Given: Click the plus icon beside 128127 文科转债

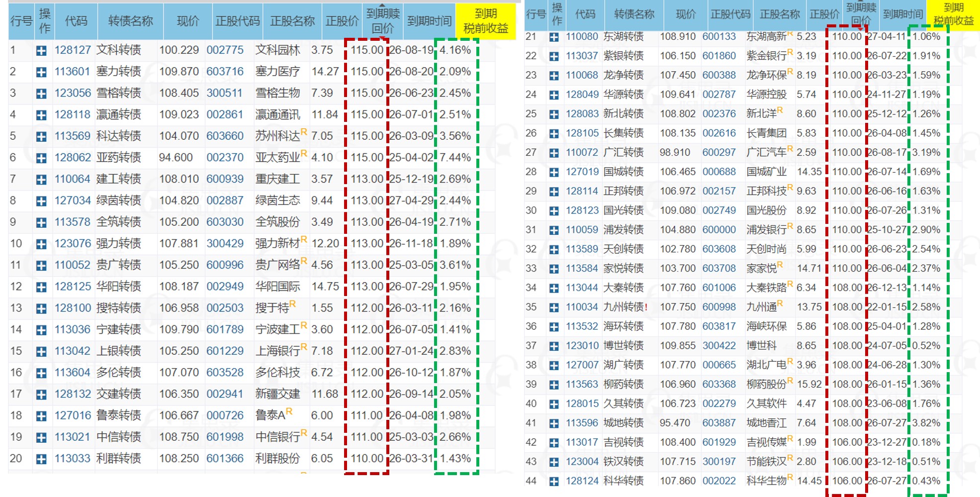Looking at the screenshot, I should click(x=41, y=51).
